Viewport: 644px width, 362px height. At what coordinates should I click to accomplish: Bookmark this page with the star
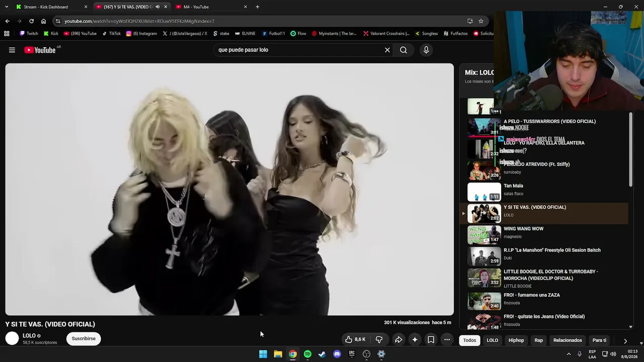(x=481, y=21)
